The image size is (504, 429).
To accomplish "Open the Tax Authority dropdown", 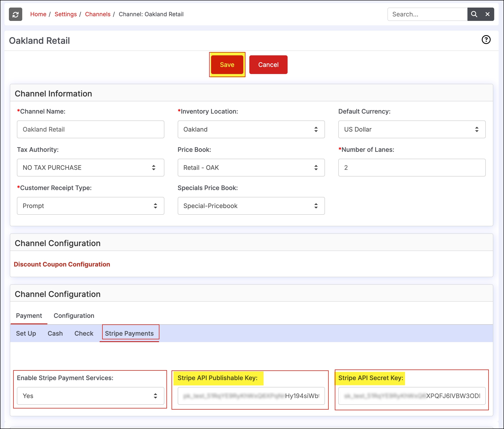I will point(90,167).
